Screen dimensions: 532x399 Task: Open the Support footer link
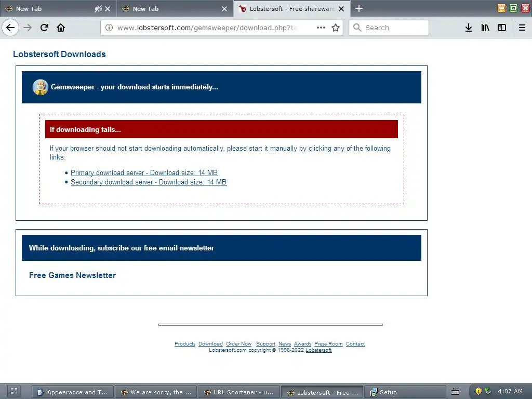click(265, 344)
